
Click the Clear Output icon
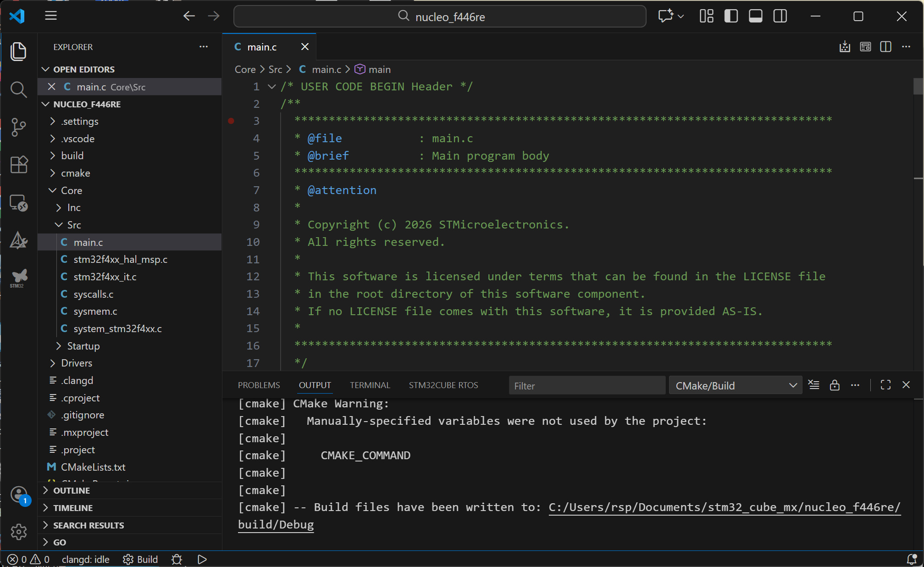(814, 385)
